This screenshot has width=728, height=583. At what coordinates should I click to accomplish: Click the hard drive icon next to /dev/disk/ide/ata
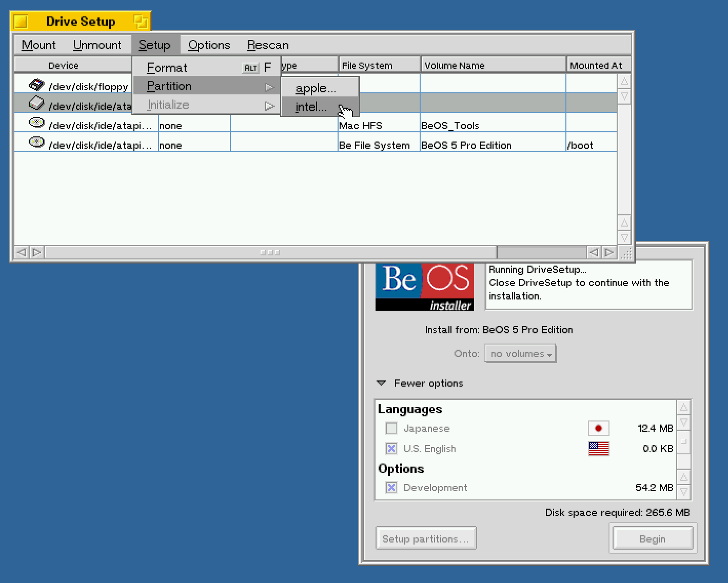(36, 103)
